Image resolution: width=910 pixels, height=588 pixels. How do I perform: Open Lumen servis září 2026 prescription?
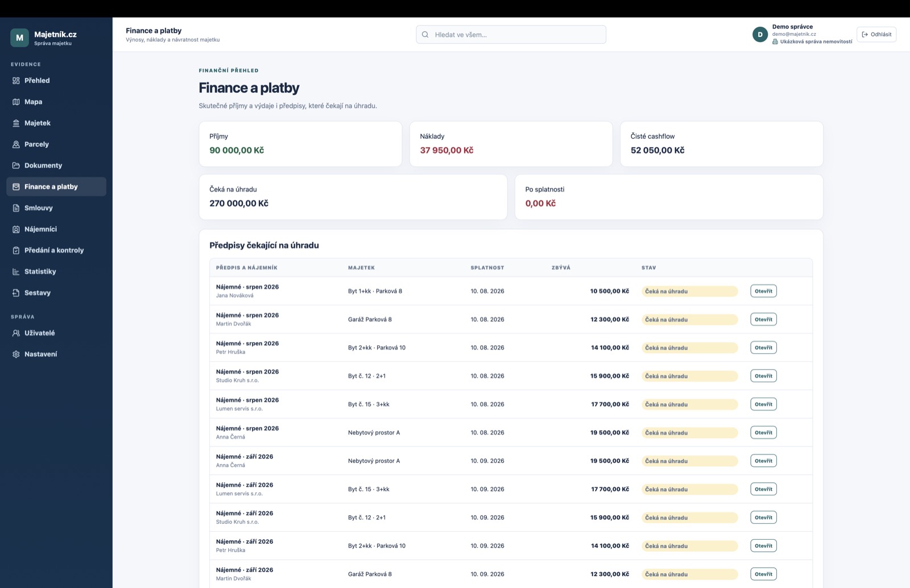(763, 489)
